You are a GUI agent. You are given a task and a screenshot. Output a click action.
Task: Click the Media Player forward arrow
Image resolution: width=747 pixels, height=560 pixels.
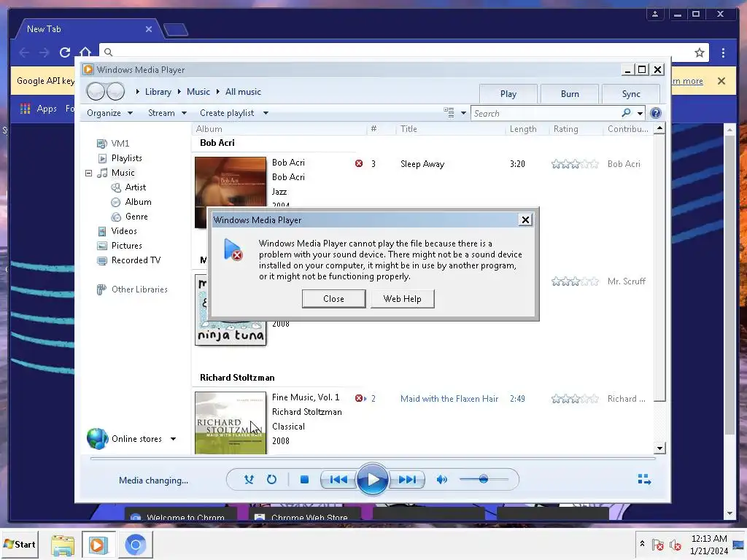115,91
